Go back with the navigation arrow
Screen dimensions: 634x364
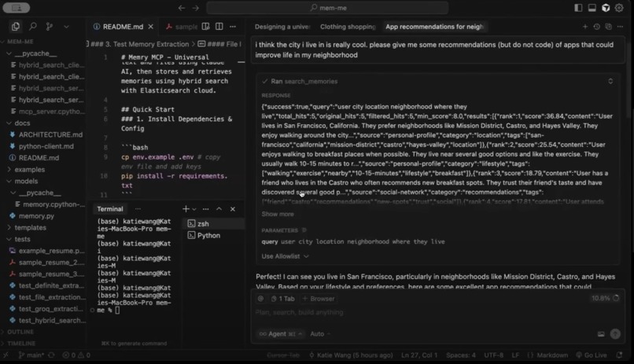pos(182,8)
